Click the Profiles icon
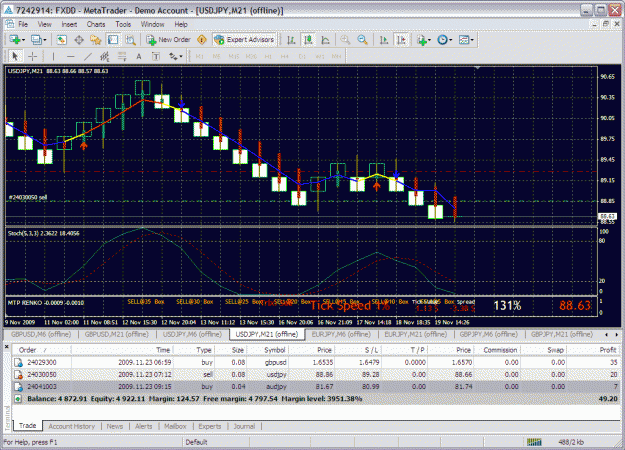625x450 pixels. [36, 40]
